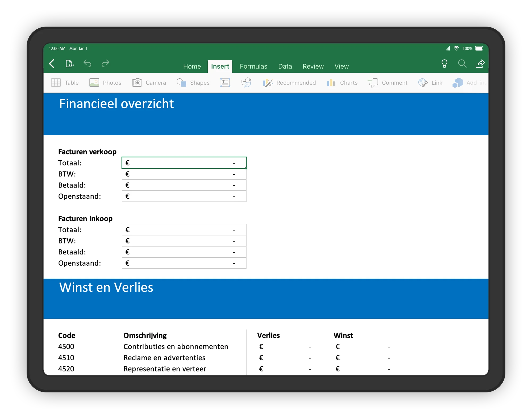Open the View tab
The height and width of the screenshot is (419, 532).
click(x=342, y=66)
